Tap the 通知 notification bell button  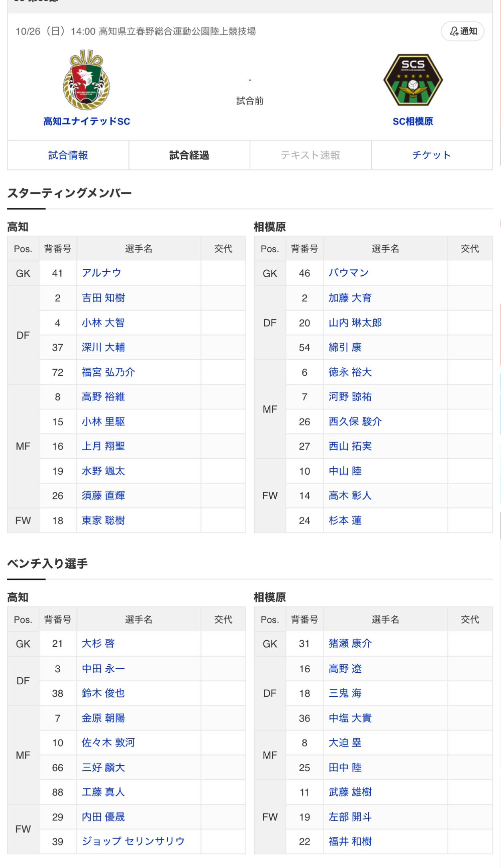click(463, 31)
